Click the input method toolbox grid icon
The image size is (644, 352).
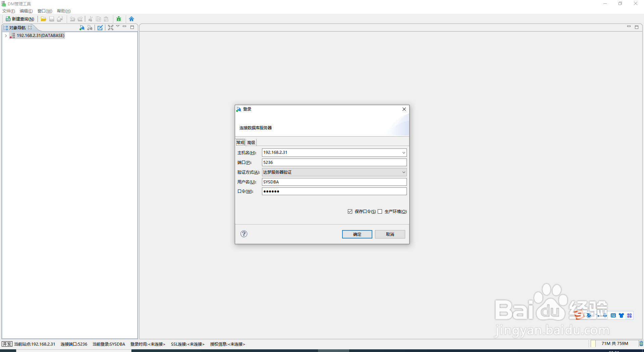(629, 315)
